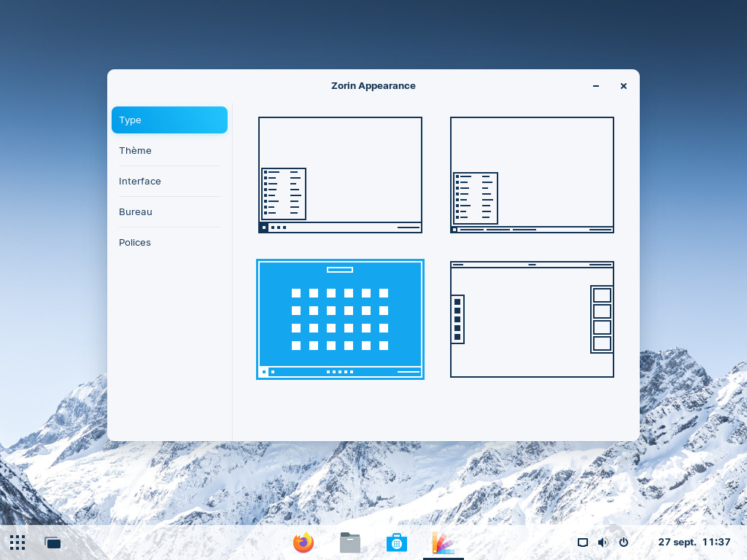Open the Bureau settings section

click(x=169, y=212)
